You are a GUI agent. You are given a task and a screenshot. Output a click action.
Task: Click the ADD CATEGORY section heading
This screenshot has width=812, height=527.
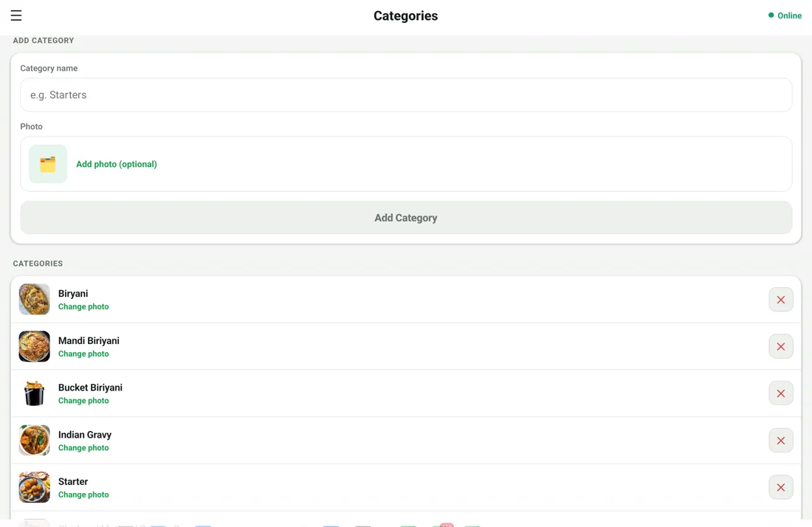point(44,41)
